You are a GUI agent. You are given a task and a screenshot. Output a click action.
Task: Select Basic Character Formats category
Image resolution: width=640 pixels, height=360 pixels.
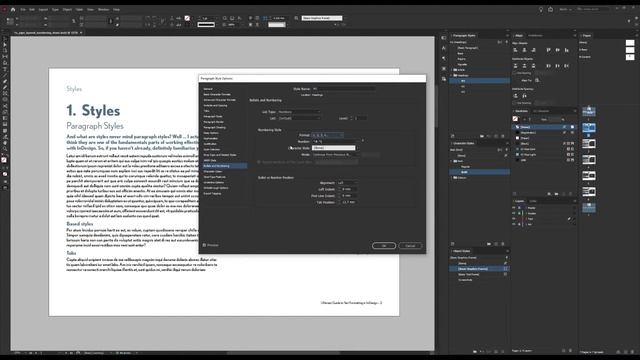[x=217, y=94]
